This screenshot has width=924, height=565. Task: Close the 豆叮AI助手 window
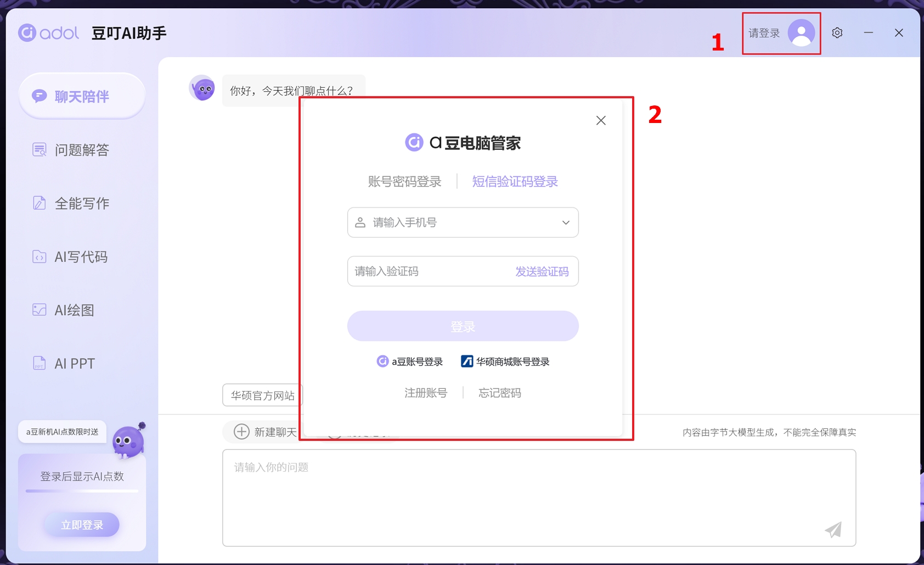point(899,33)
